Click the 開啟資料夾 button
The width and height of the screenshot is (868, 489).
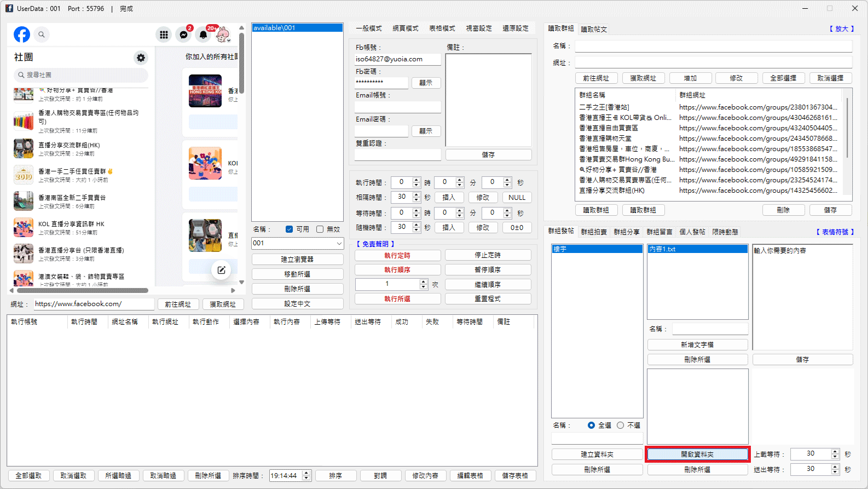pyautogui.click(x=697, y=454)
